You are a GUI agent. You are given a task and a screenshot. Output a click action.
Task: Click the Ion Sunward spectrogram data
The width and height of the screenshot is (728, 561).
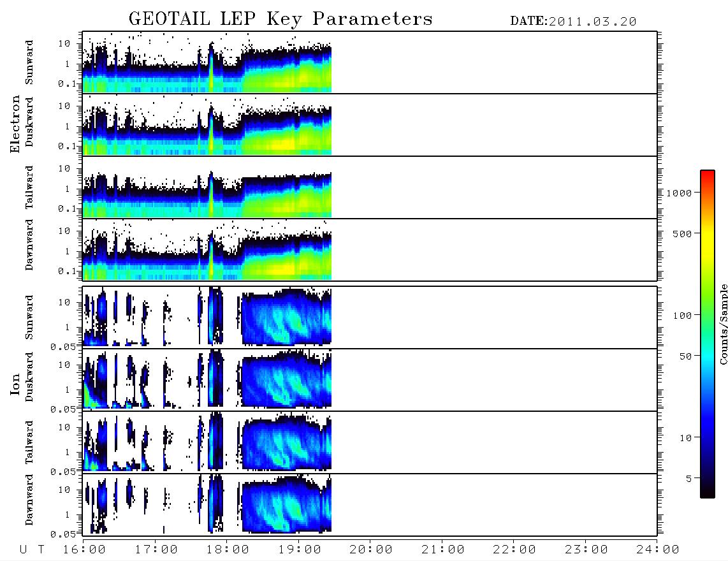point(207,317)
